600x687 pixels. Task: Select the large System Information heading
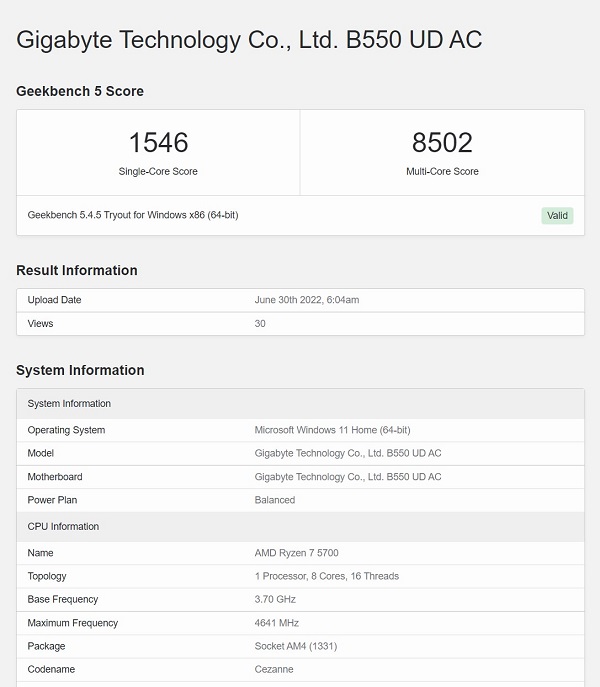80,370
